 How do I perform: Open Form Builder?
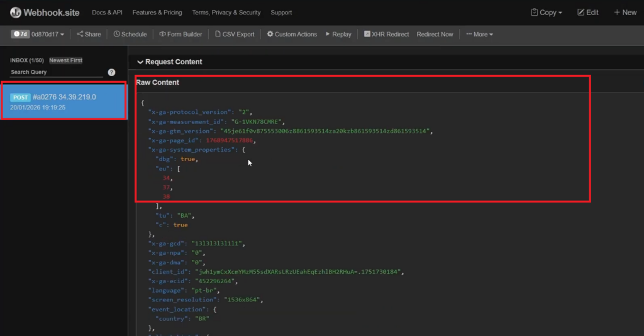pos(180,34)
